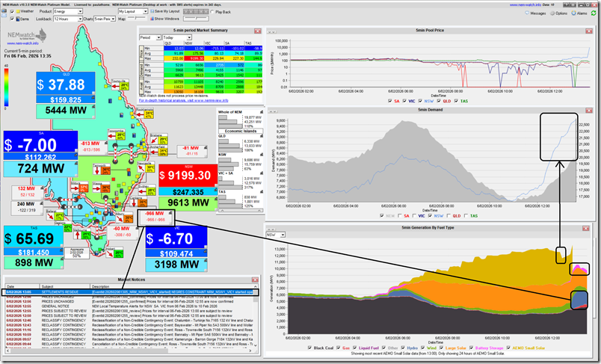Click the Subject column header in Market Notices
Screen dimensions: 601x364
tap(65, 286)
